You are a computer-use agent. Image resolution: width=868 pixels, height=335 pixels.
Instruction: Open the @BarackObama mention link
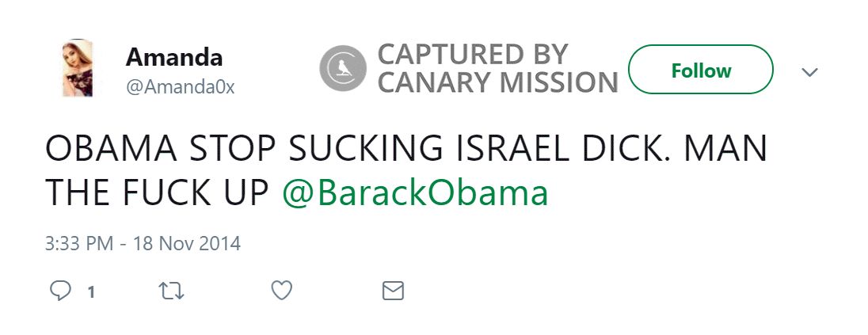click(415, 193)
